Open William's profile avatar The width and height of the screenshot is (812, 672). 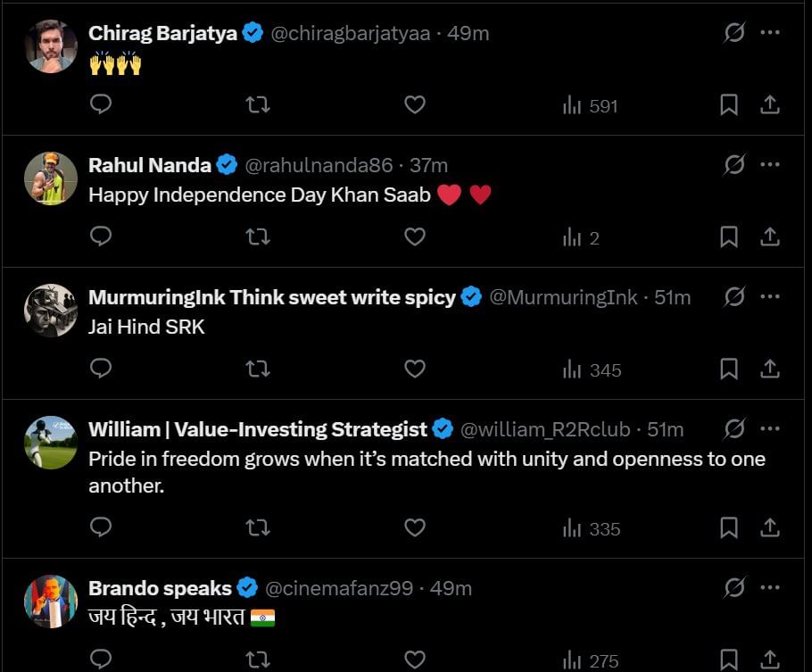tap(51, 443)
